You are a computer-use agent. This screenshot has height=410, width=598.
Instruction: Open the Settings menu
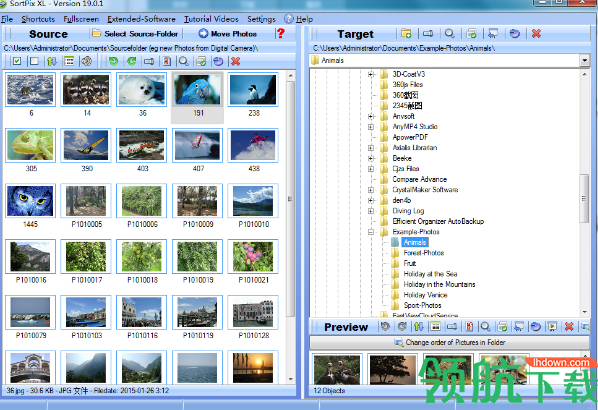click(261, 19)
